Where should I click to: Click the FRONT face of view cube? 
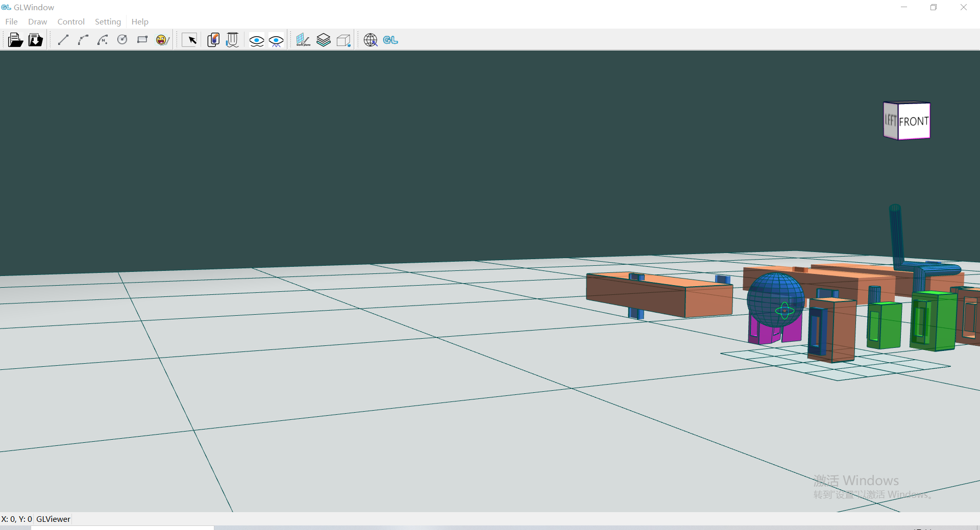(x=914, y=121)
